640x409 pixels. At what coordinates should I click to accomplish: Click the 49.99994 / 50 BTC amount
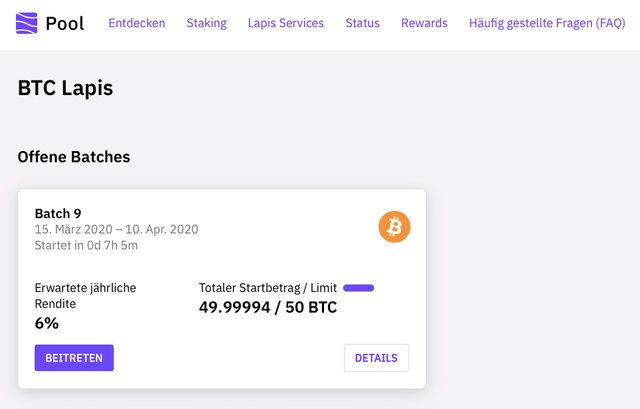(x=268, y=307)
